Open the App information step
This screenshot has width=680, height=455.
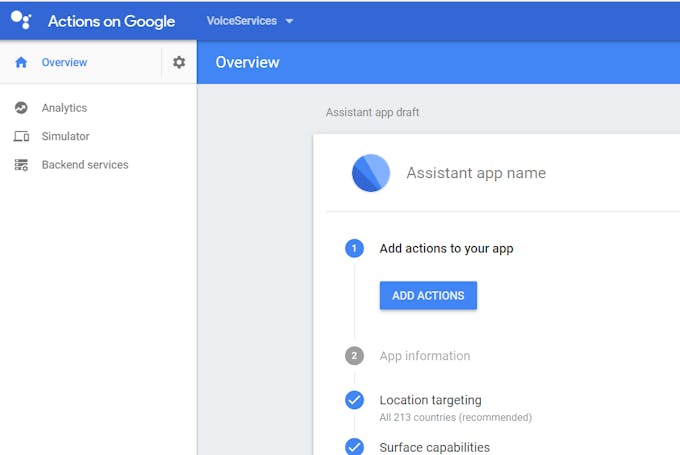pos(425,356)
